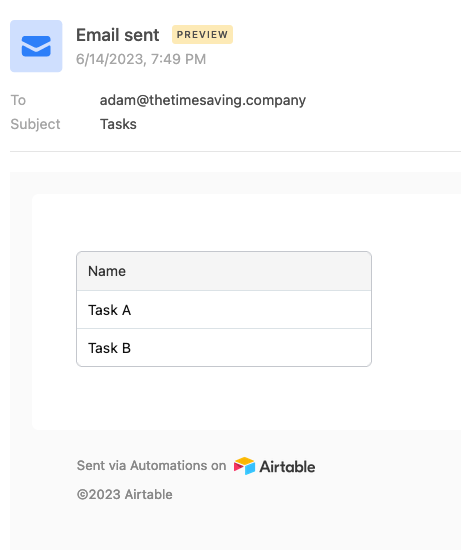Select the Email sent heading
Image resolution: width=461 pixels, height=550 pixels.
click(118, 35)
